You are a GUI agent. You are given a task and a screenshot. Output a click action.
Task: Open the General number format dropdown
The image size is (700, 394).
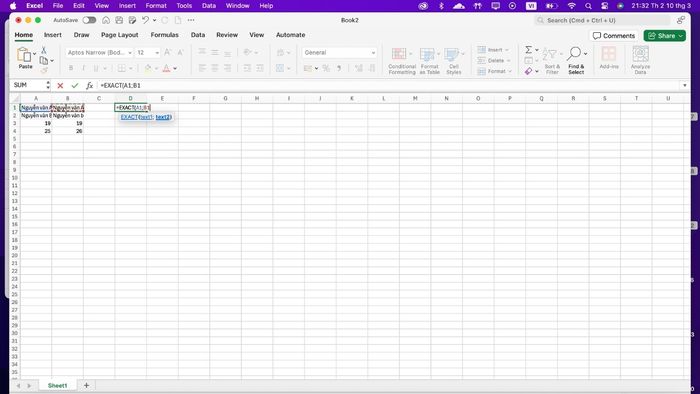coord(373,53)
